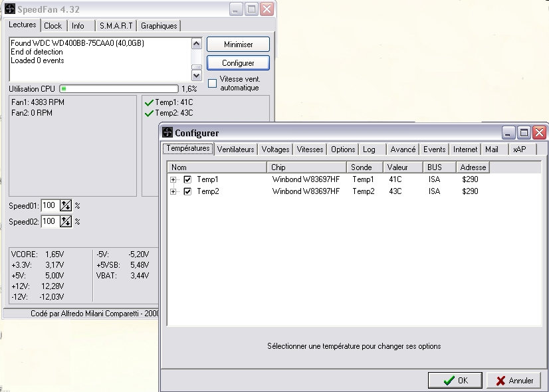Open the S.M.A.R.T tab
The height and width of the screenshot is (392, 549).
116,26
